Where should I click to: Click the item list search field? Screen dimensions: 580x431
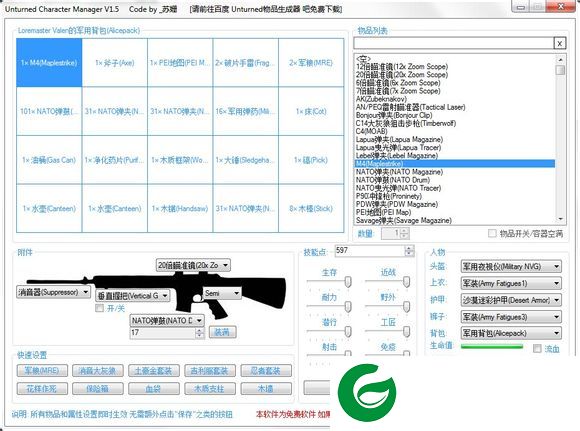[453, 44]
